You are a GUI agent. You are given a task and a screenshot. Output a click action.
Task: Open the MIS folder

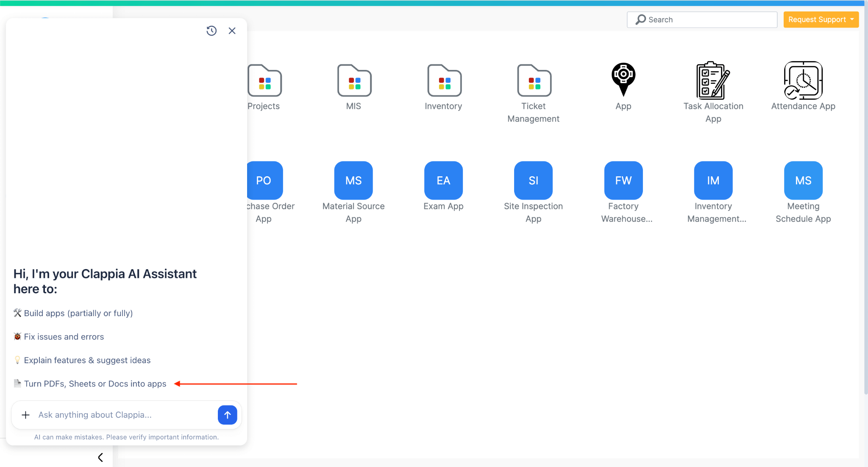[354, 81]
